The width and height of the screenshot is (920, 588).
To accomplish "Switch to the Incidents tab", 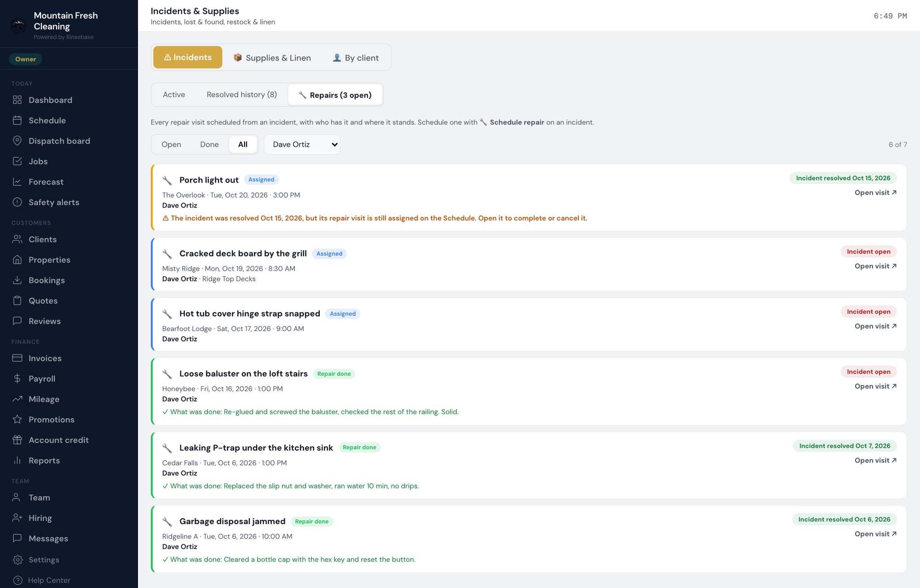I will pyautogui.click(x=188, y=58).
